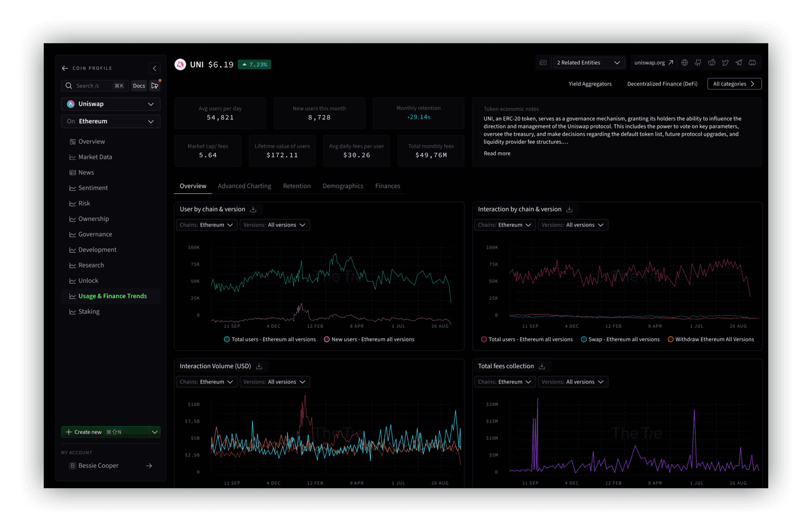
Task: Open Versions dropdown in the Interaction by chain chart
Action: (x=573, y=225)
